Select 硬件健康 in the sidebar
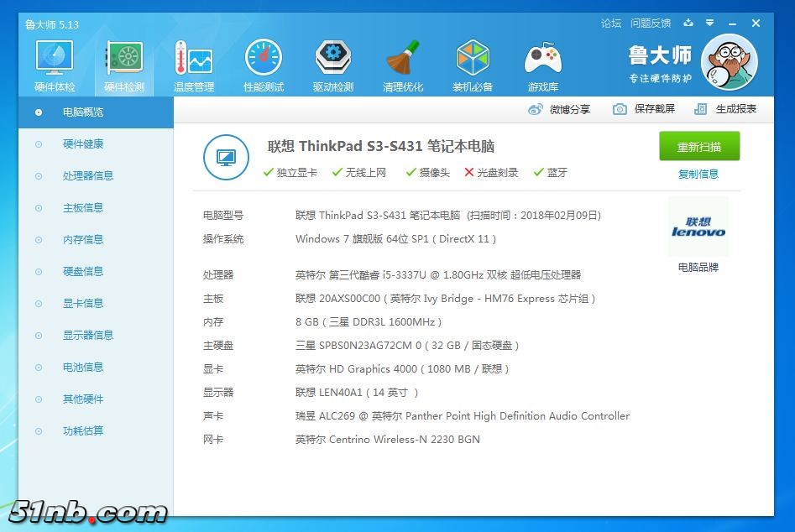 click(x=83, y=144)
